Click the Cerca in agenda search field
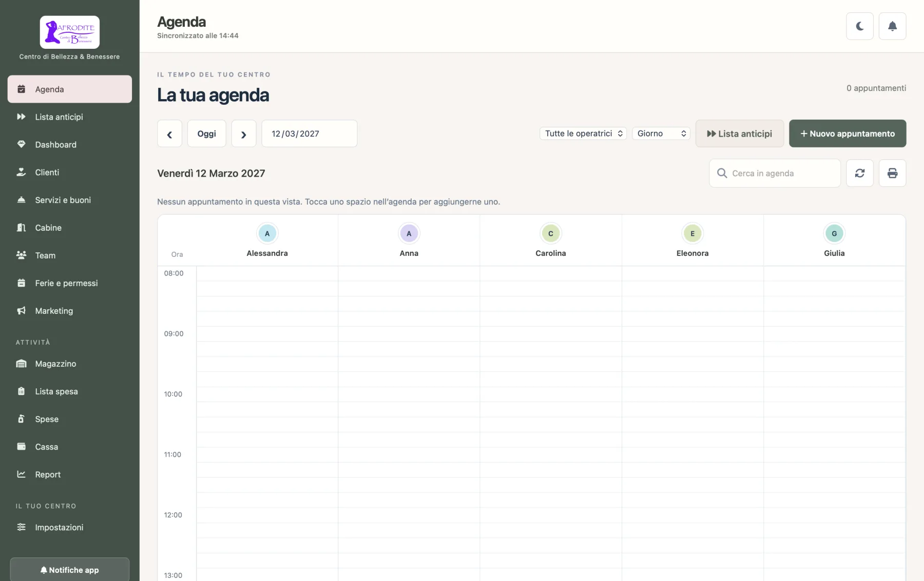The width and height of the screenshot is (924, 581). (775, 173)
